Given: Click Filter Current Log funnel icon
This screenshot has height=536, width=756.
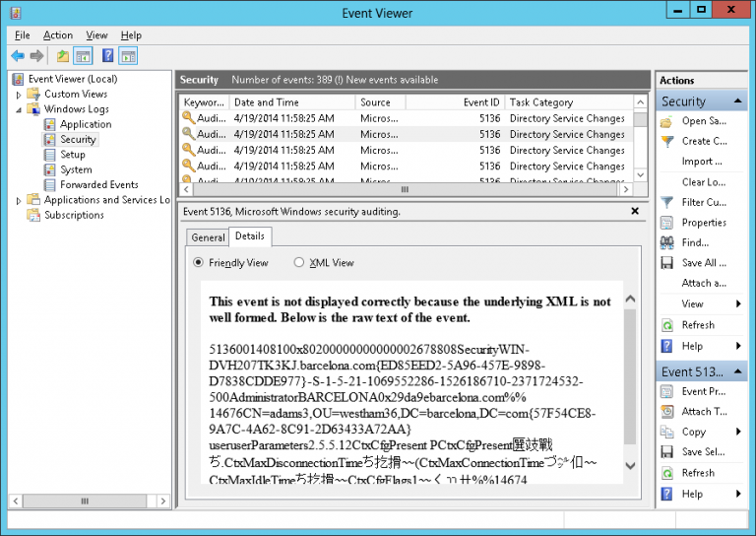Looking at the screenshot, I should coord(666,202).
